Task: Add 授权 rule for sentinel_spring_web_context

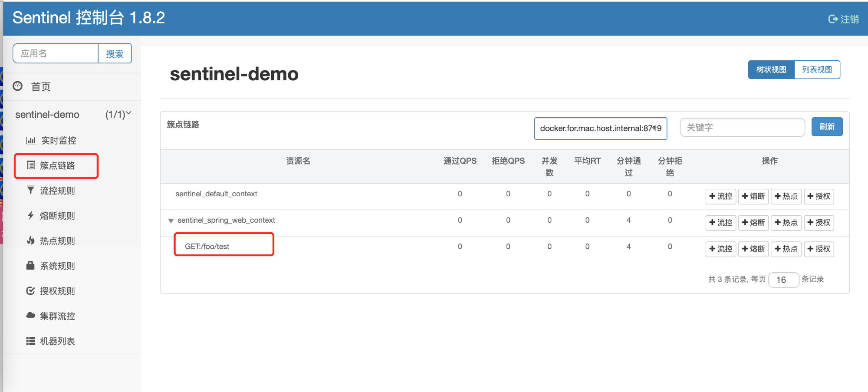Action: 819,223
